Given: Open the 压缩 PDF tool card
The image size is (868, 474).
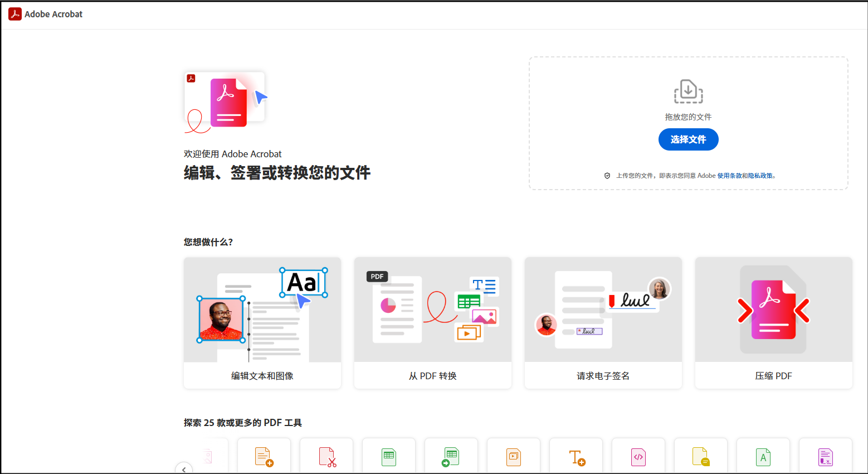Looking at the screenshot, I should (x=774, y=323).
